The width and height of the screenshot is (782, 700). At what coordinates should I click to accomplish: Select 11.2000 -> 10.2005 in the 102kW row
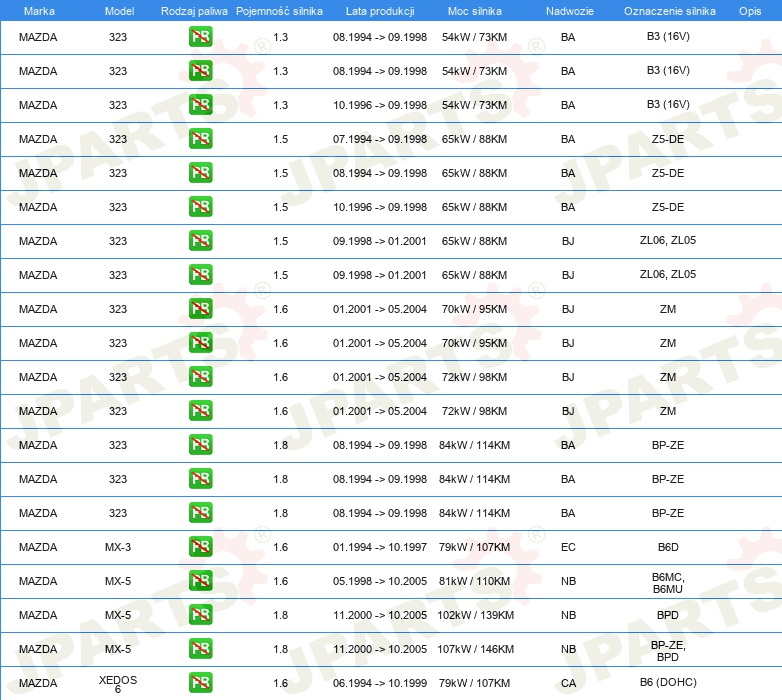point(380,615)
